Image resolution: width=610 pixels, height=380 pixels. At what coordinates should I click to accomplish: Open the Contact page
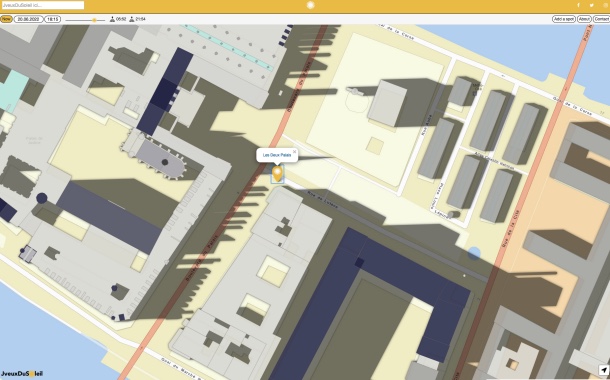click(601, 19)
